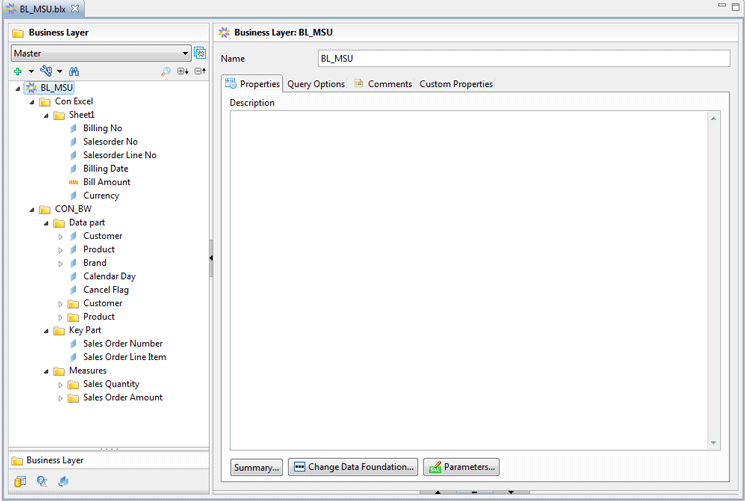Select the Salesorder Line No row

tap(120, 155)
